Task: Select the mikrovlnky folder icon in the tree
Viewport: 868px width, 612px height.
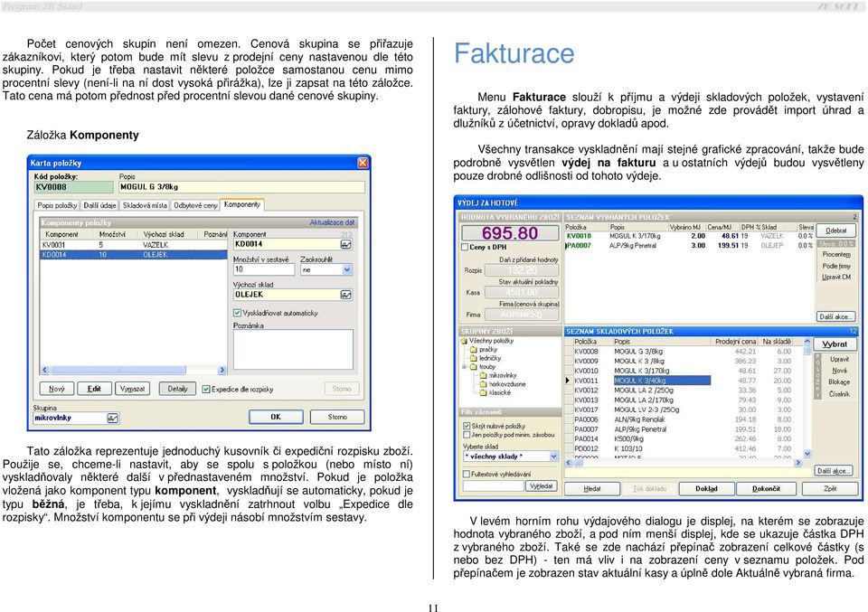Action: point(483,376)
